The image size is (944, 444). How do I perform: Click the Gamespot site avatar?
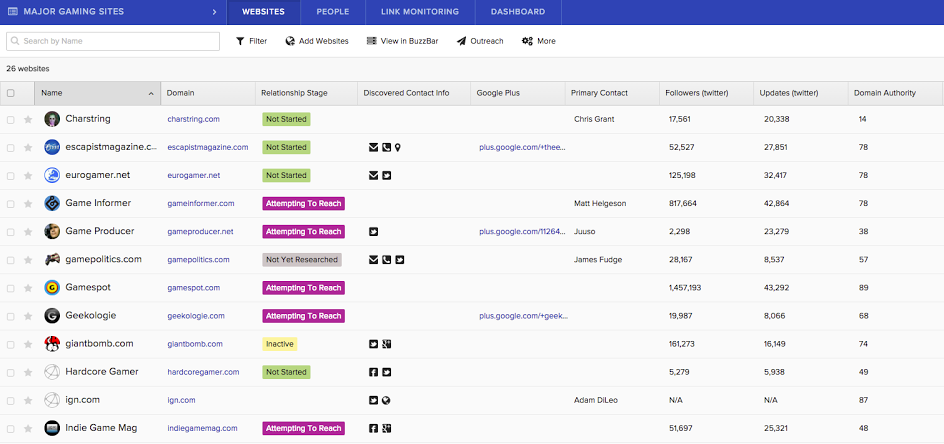pyautogui.click(x=52, y=287)
